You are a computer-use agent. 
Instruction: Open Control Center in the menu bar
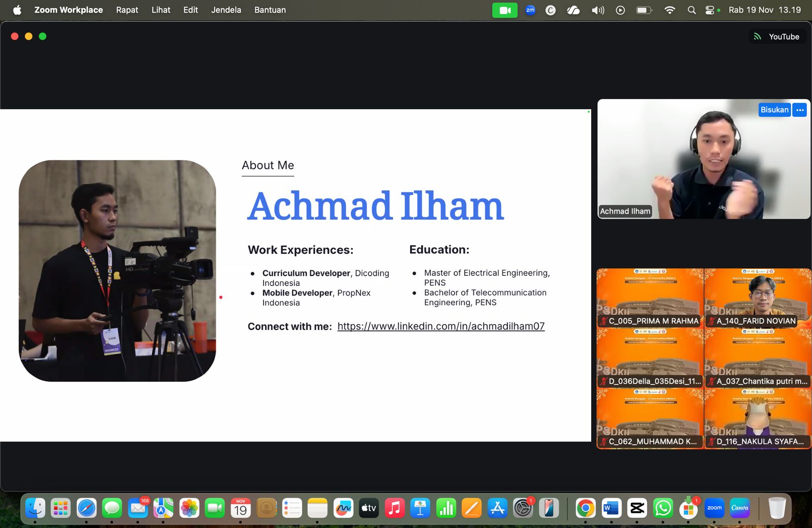[710, 10]
